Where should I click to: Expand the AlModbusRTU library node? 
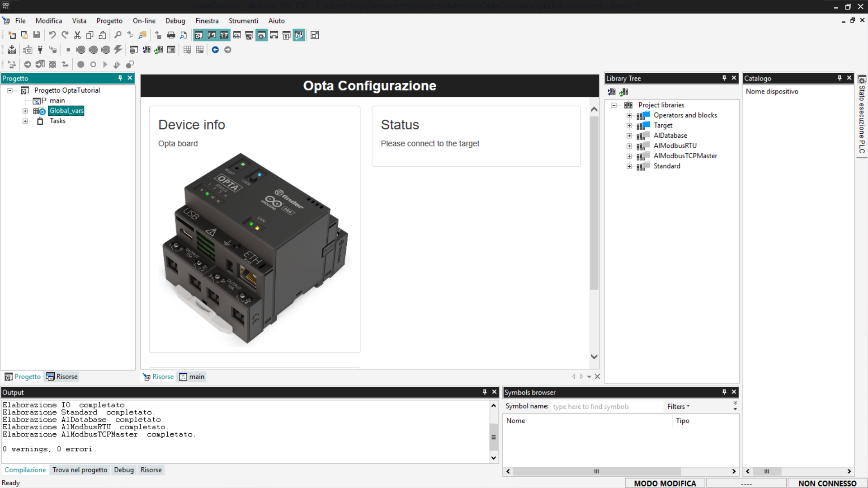click(x=629, y=146)
